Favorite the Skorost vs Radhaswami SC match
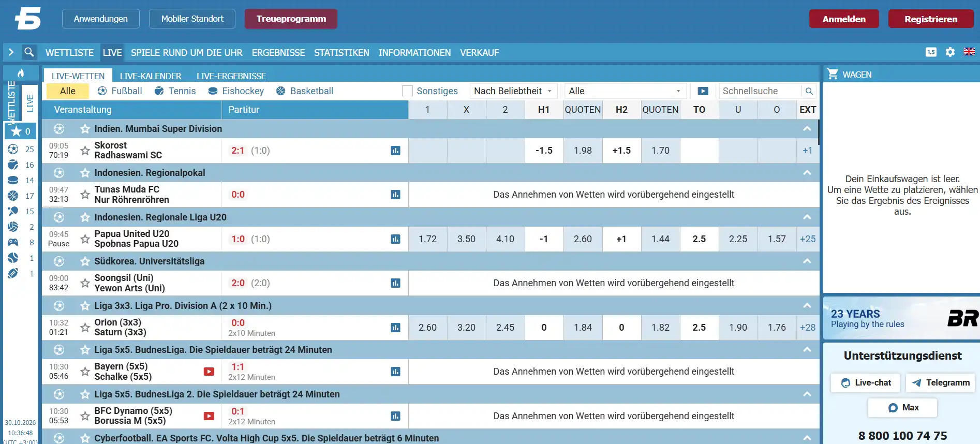 (85, 151)
